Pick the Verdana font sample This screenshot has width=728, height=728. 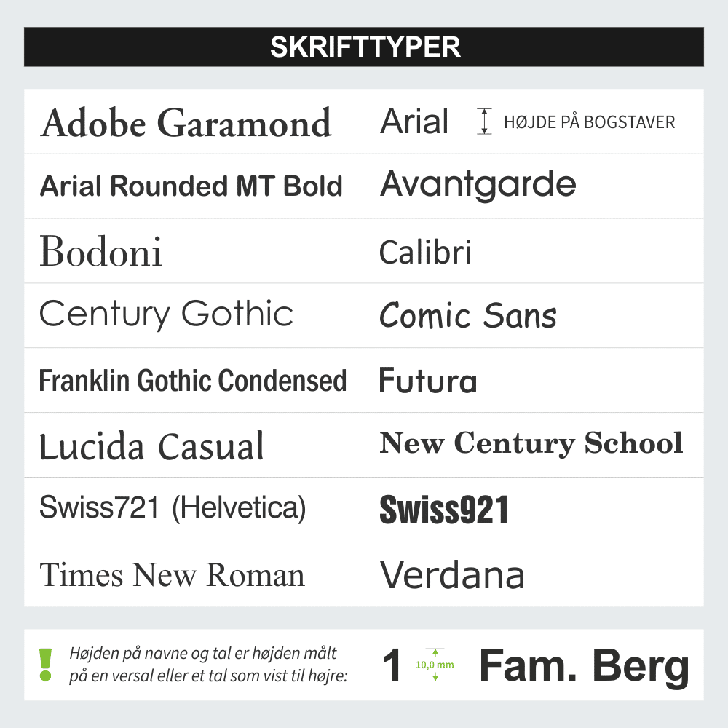pyautogui.click(x=452, y=575)
